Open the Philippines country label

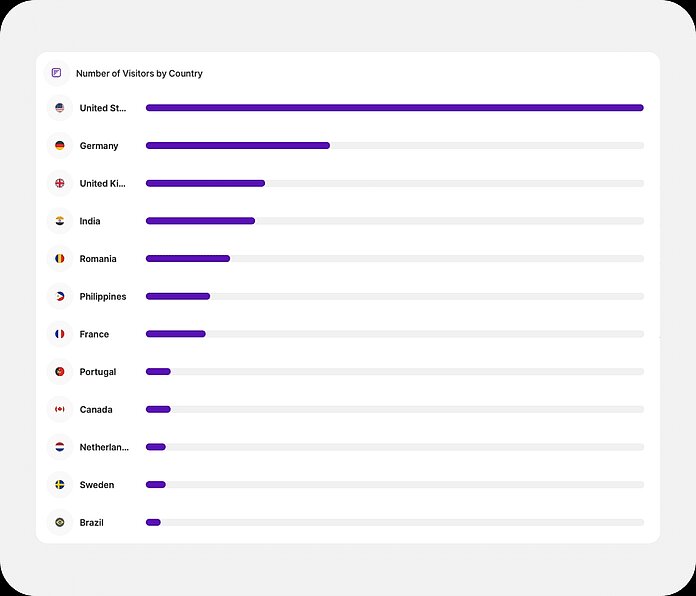pos(103,297)
